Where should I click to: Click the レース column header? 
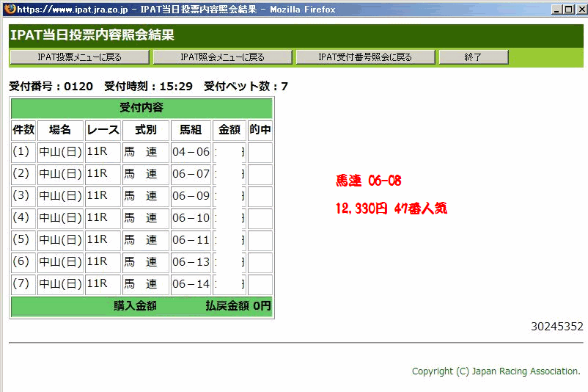(103, 130)
